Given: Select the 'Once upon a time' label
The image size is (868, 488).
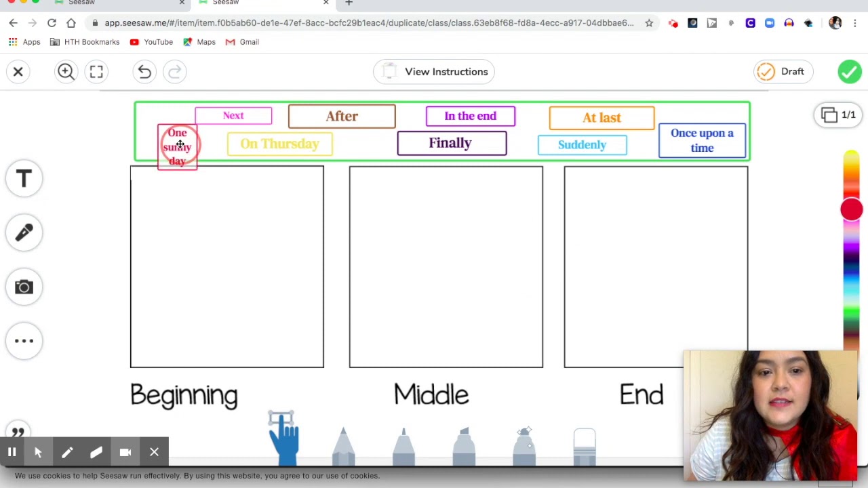Looking at the screenshot, I should [x=702, y=140].
